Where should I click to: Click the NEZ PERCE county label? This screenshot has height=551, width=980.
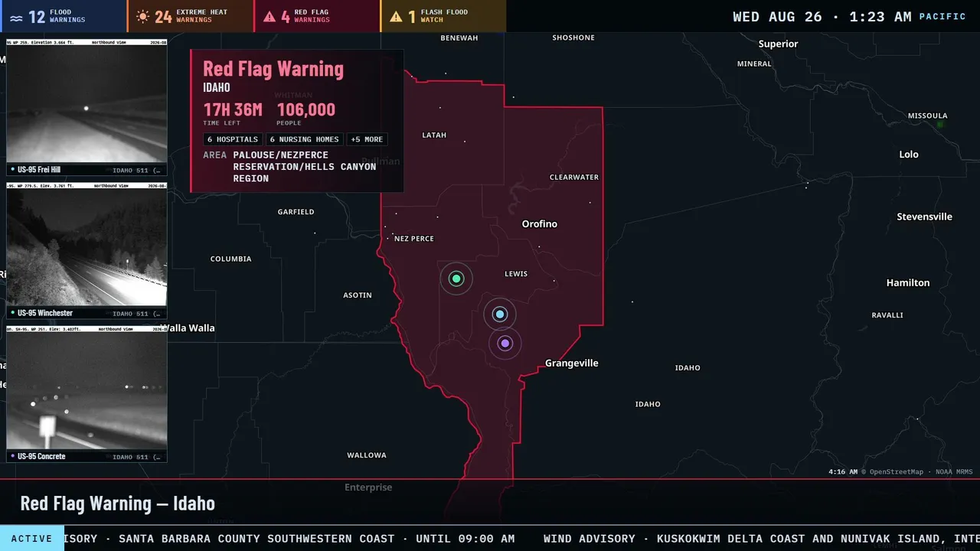[414, 239]
